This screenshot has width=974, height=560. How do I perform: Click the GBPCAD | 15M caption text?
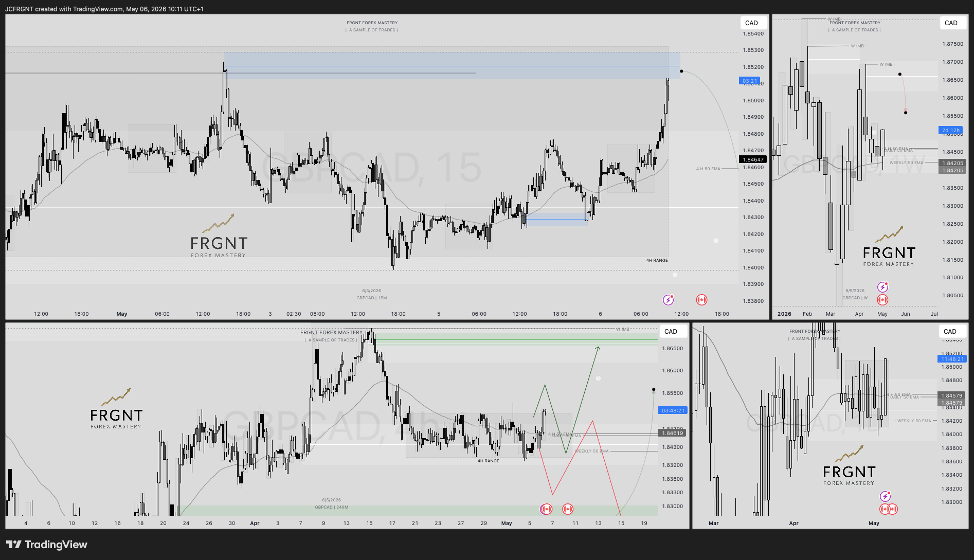[371, 298]
